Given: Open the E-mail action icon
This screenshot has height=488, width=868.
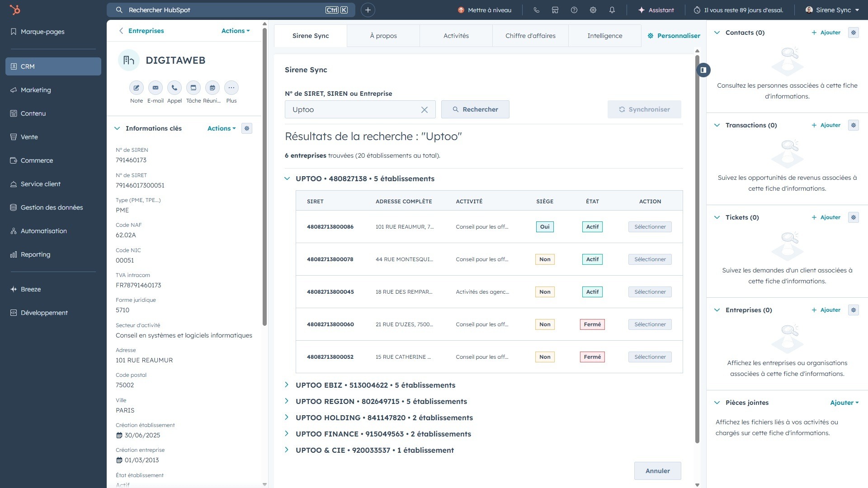Looking at the screenshot, I should coord(156,88).
